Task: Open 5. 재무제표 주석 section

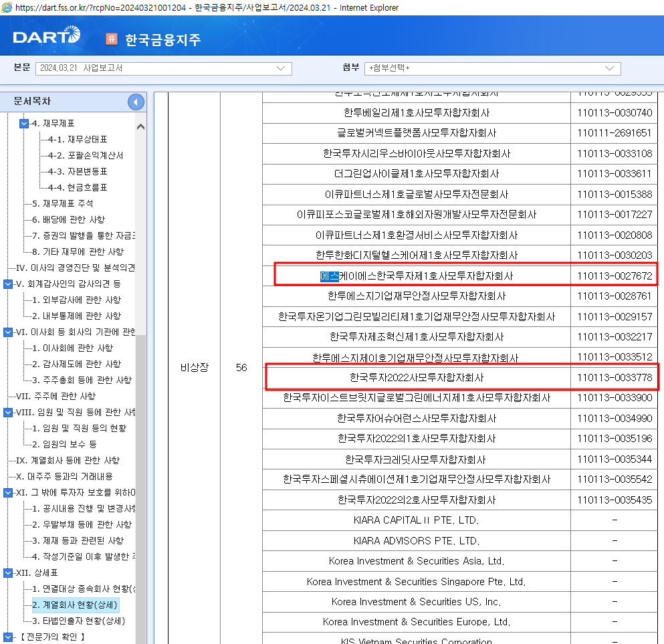Action: click(x=63, y=204)
